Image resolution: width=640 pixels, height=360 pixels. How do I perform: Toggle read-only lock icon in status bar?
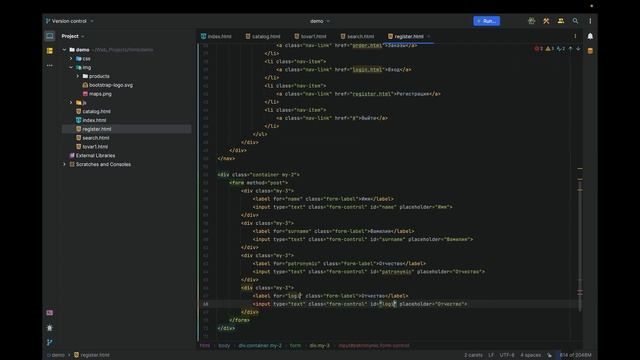pos(549,355)
